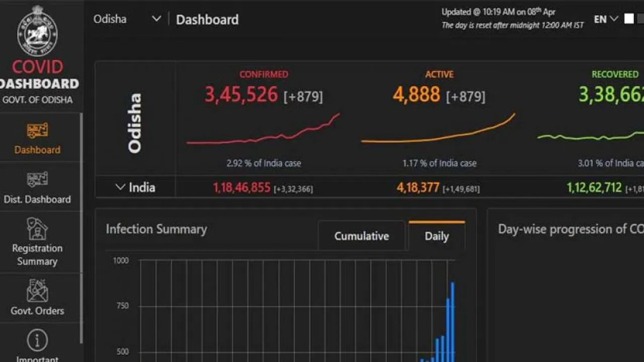Click the Odisha government emblem logo
The image size is (644, 362).
tap(37, 31)
